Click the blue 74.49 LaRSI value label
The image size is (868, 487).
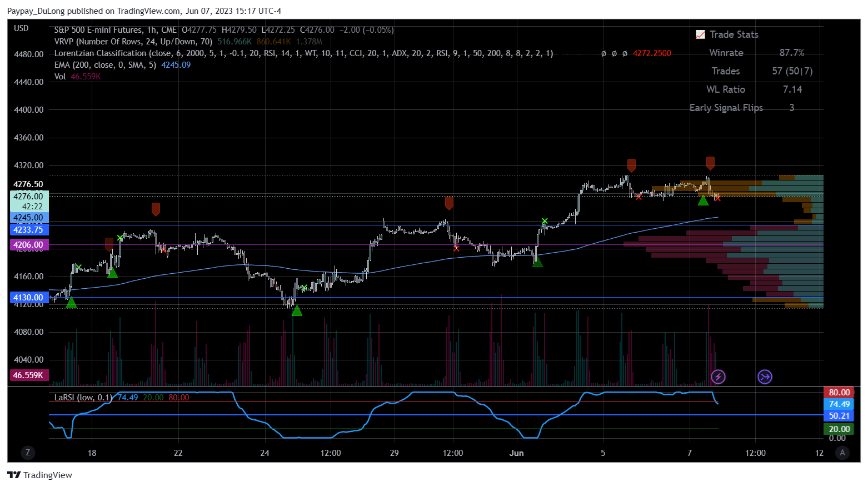[839, 404]
